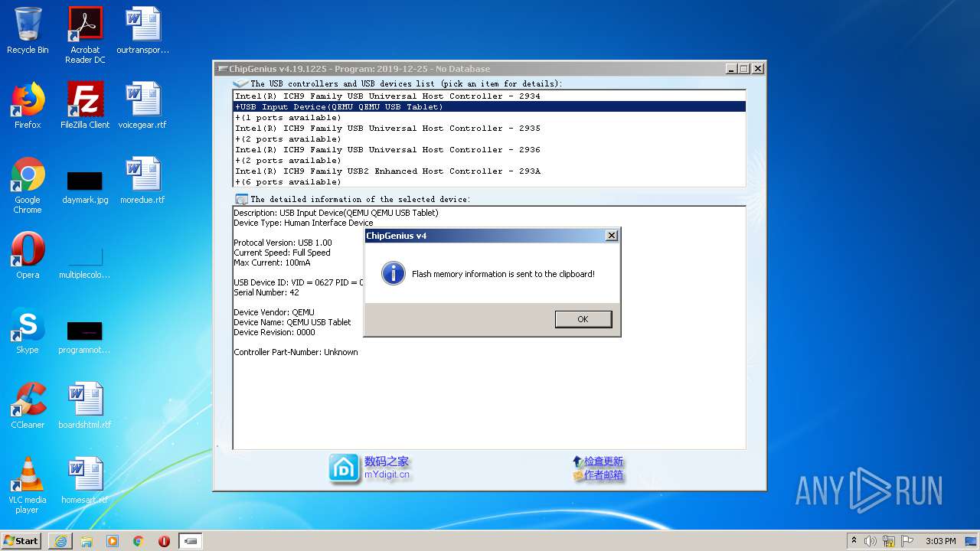980x551 pixels.
Task: Open the programnot... desktop file
Action: point(85,337)
